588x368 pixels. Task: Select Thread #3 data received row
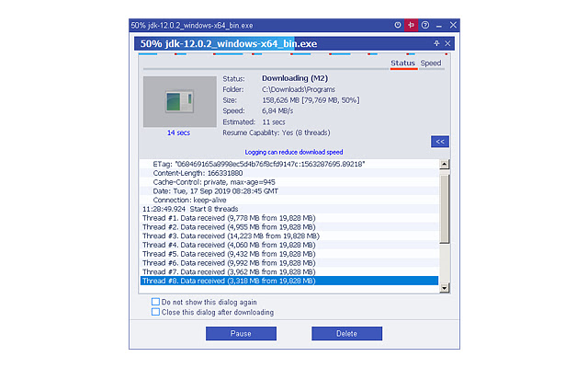click(x=289, y=236)
